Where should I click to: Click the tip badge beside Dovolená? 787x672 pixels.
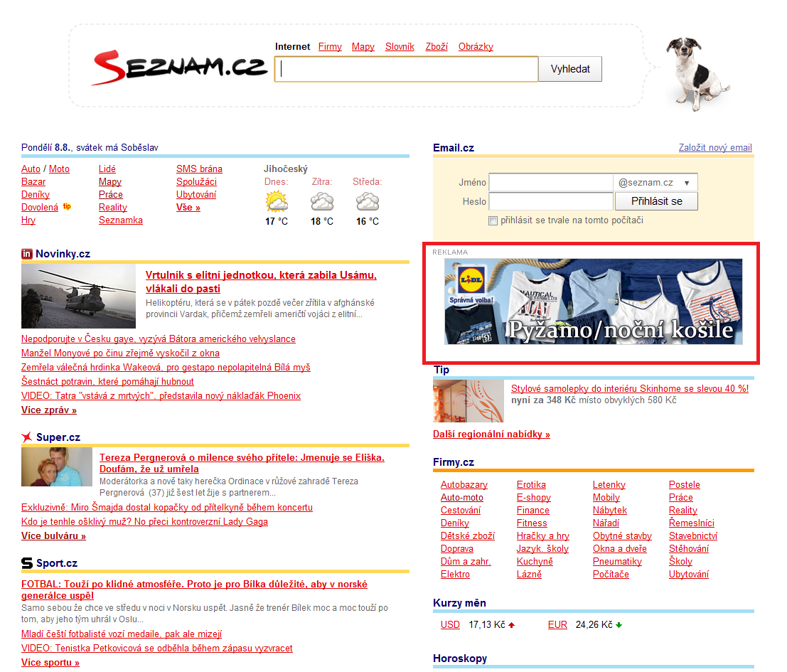coord(67,206)
